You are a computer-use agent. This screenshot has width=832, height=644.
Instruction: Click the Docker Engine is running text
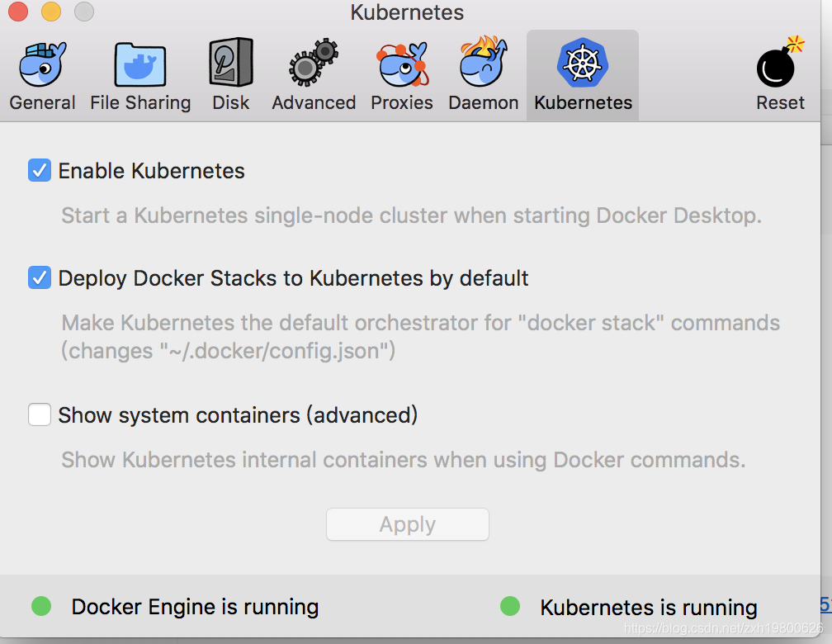tap(195, 607)
